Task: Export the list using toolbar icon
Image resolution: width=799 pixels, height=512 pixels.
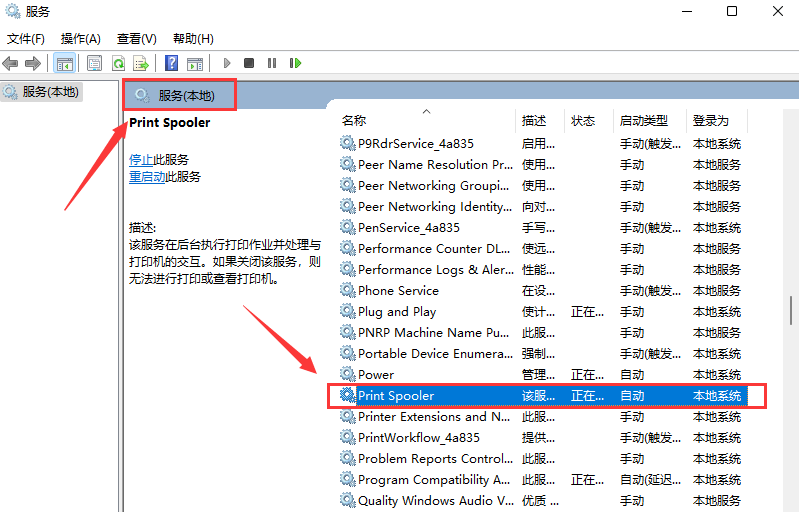Action: pyautogui.click(x=141, y=63)
